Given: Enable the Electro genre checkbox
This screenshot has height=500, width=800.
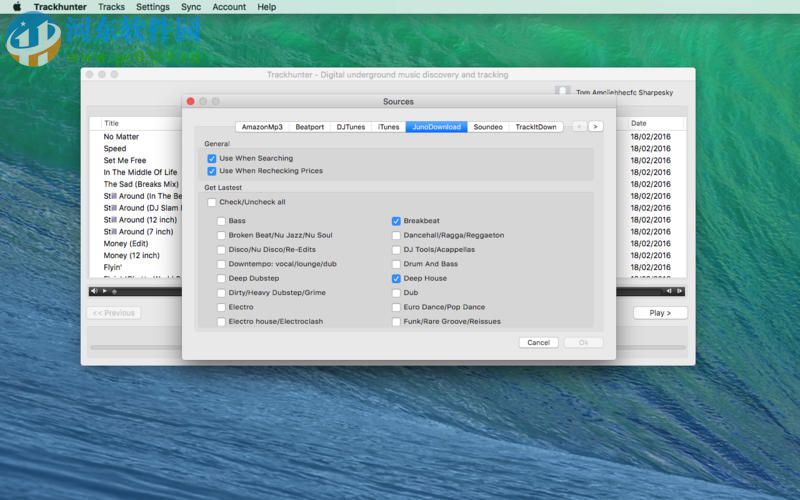Looking at the screenshot, I should pos(221,307).
